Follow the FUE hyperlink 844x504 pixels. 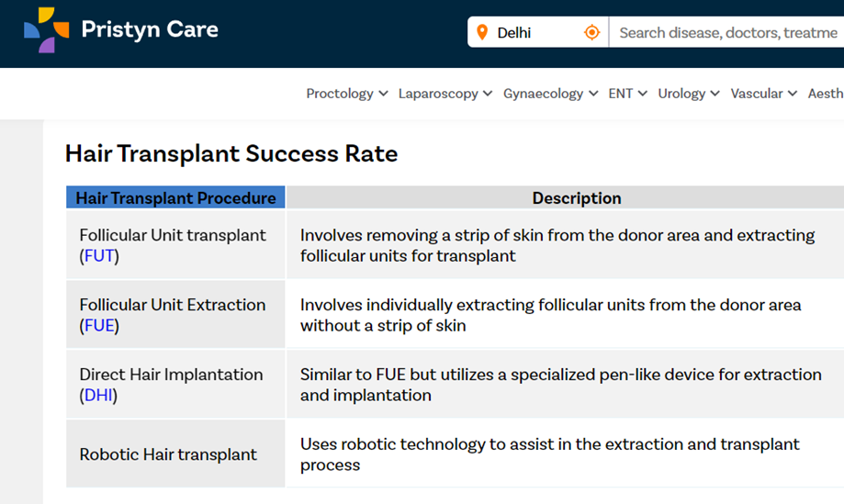pos(99,326)
